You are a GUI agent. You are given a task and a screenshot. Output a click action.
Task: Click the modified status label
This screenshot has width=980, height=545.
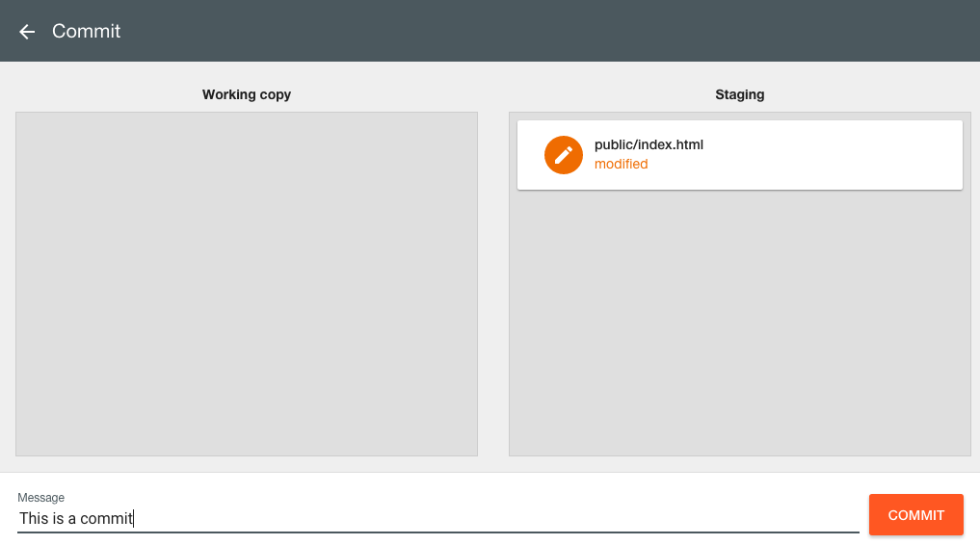point(621,165)
